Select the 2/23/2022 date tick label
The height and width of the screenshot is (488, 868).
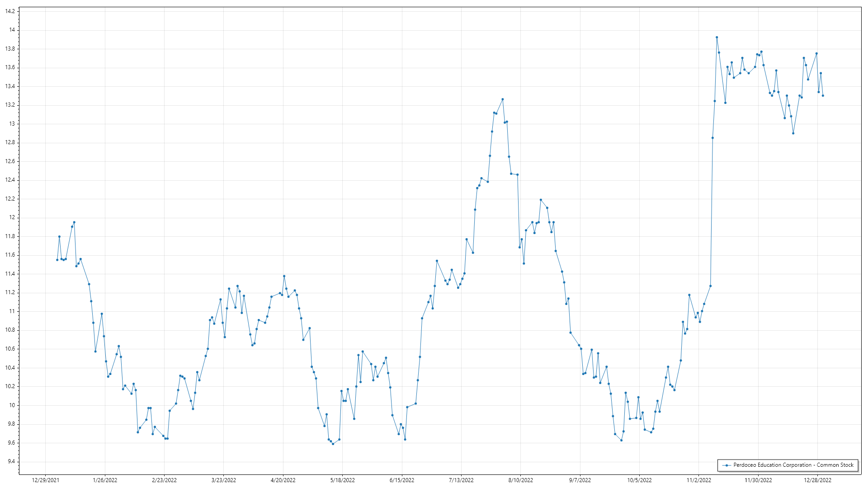pyautogui.click(x=164, y=480)
